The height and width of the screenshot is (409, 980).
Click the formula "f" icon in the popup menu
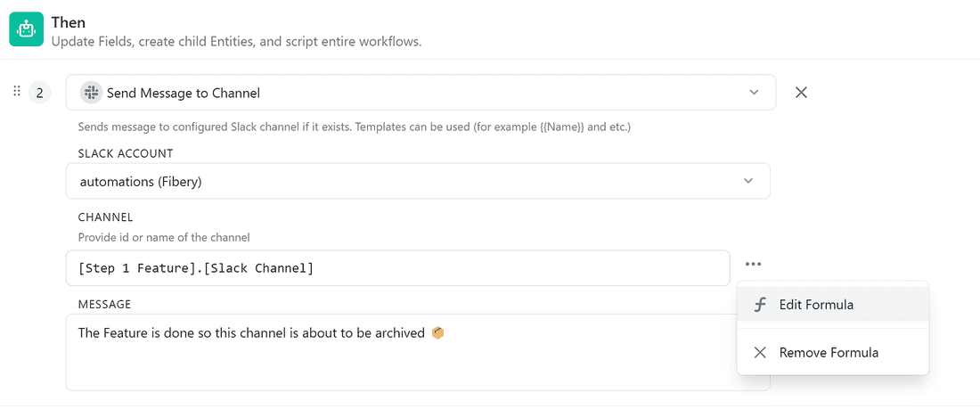[x=760, y=305]
